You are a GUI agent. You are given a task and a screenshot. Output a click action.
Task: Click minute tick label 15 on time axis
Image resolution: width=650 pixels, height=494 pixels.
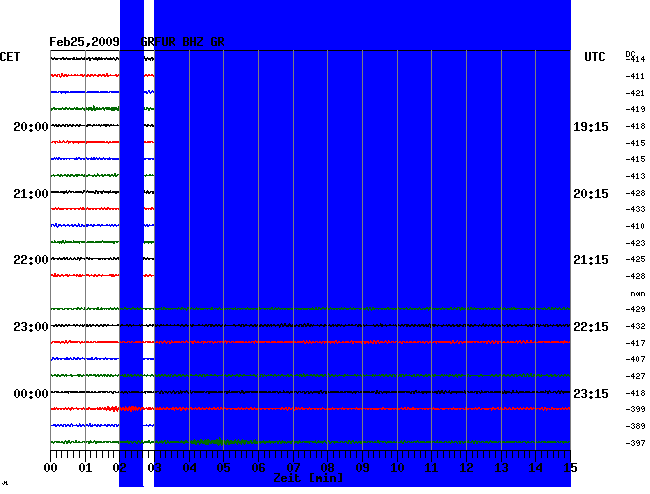570,468
